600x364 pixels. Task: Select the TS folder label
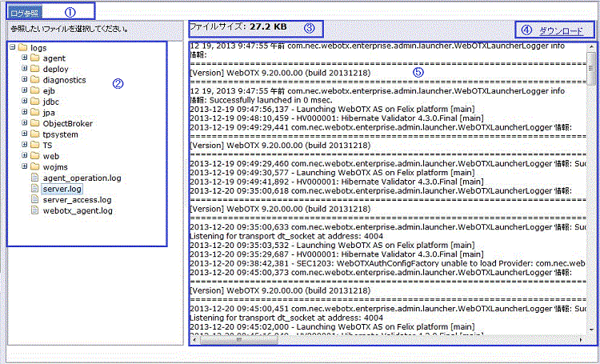48,146
